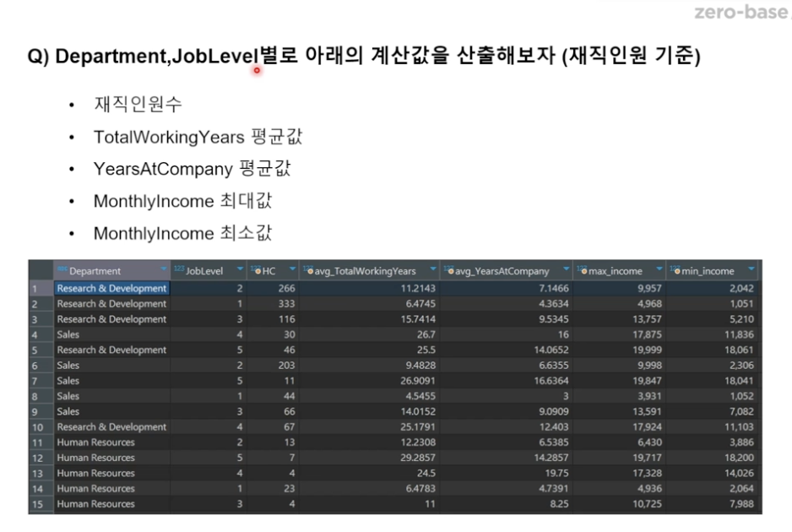The image size is (792, 532).
Task: Click the HC value 266
Action: tap(286, 288)
